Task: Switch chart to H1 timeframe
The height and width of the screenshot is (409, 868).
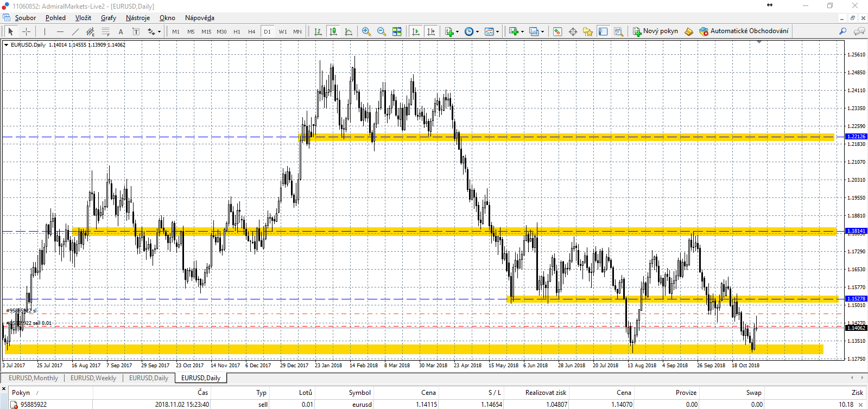Action: (237, 31)
